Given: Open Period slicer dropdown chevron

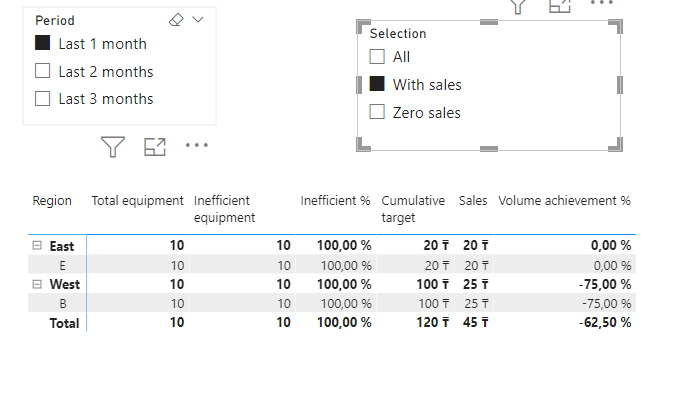Looking at the screenshot, I should point(198,19).
